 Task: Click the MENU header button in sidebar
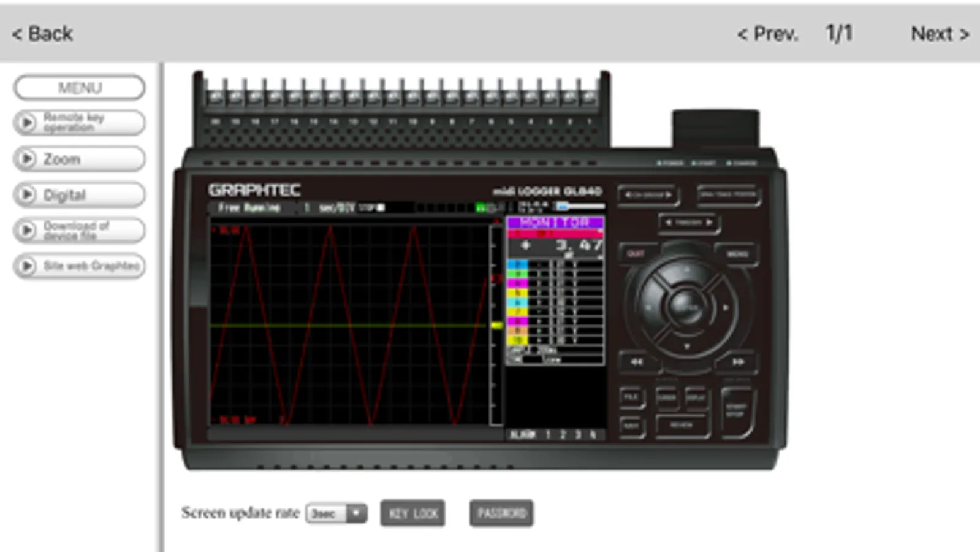click(80, 88)
